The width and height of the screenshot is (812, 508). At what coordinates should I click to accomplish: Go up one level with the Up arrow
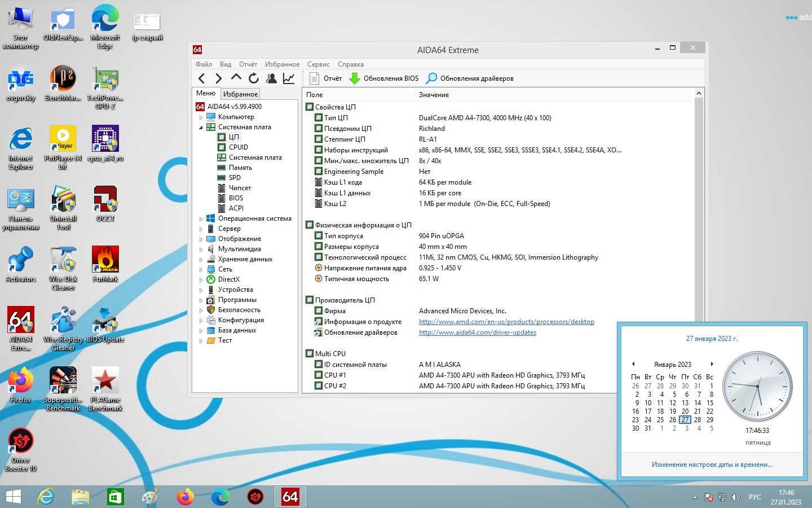coord(236,78)
